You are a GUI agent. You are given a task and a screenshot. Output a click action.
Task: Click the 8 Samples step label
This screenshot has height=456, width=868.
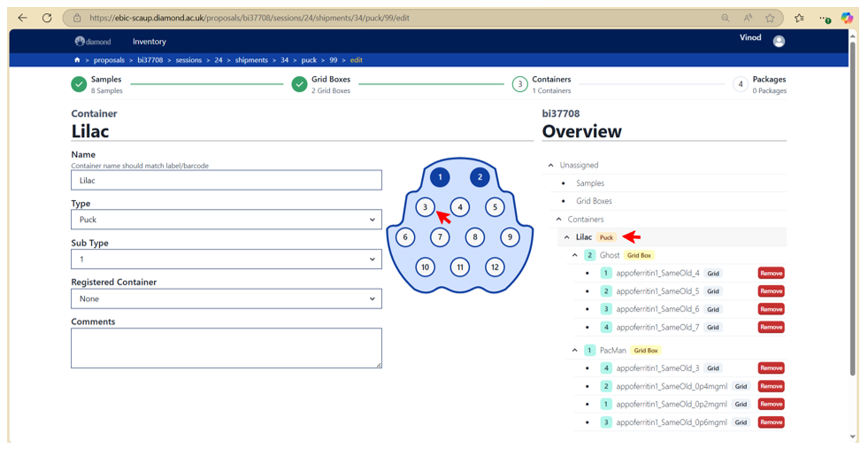coord(107,91)
